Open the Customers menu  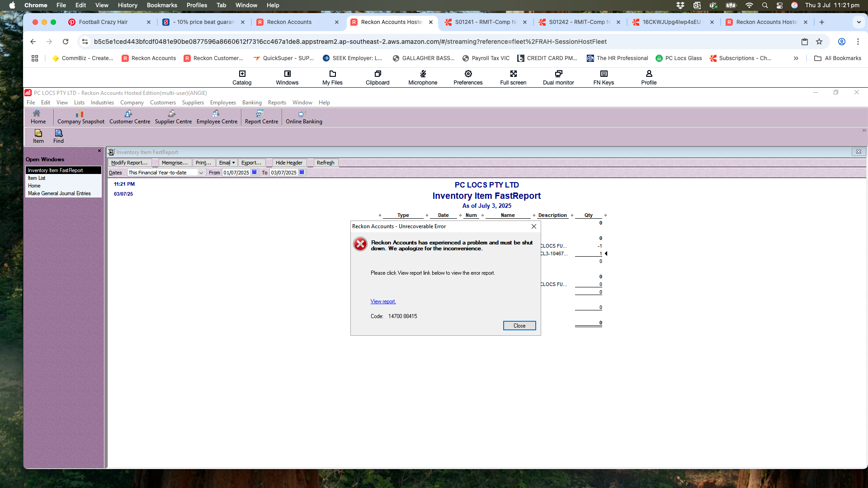point(163,103)
